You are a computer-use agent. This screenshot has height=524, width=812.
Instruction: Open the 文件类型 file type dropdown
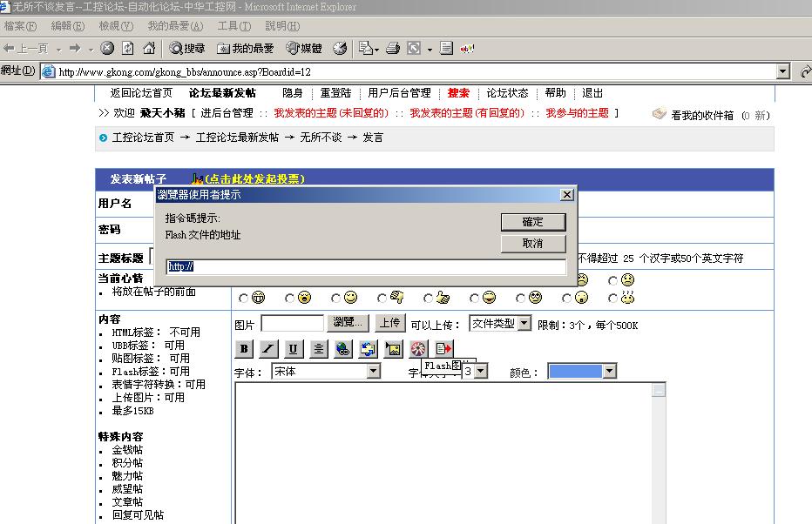[524, 323]
